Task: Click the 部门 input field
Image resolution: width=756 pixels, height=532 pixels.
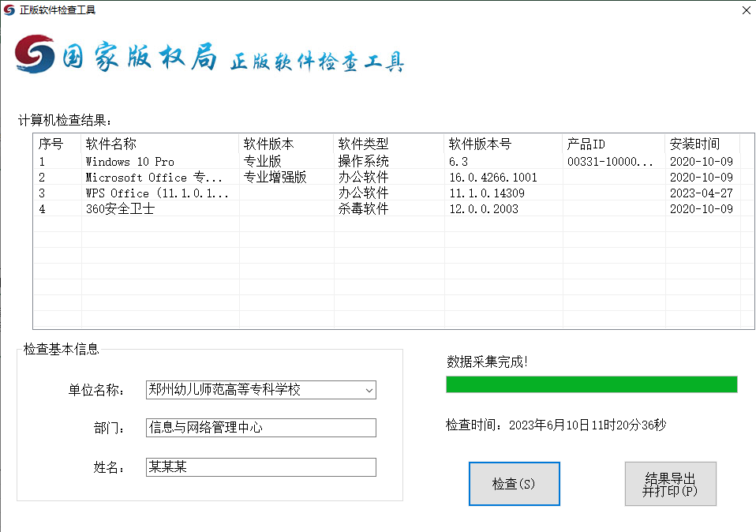Action: (261, 428)
